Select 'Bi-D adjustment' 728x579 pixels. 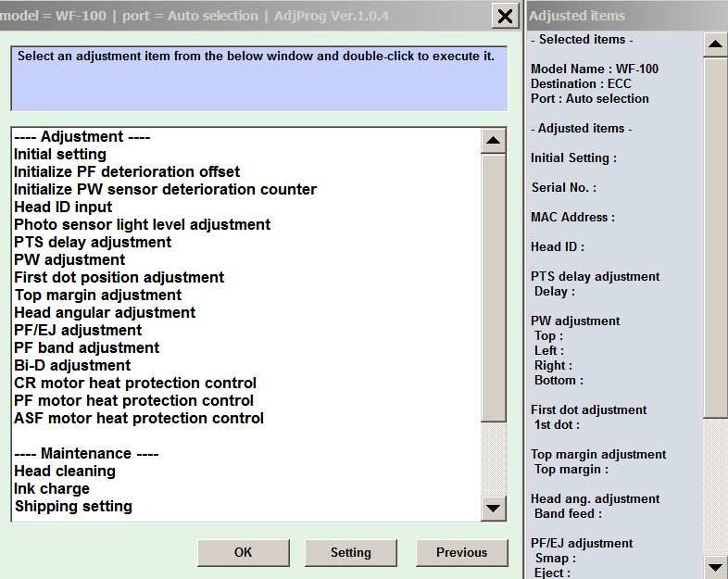[72, 365]
